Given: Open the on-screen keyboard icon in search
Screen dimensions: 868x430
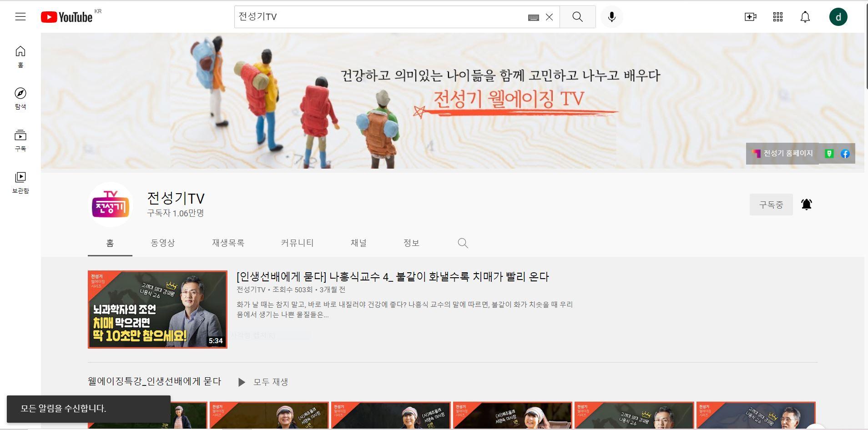Looking at the screenshot, I should [x=534, y=17].
